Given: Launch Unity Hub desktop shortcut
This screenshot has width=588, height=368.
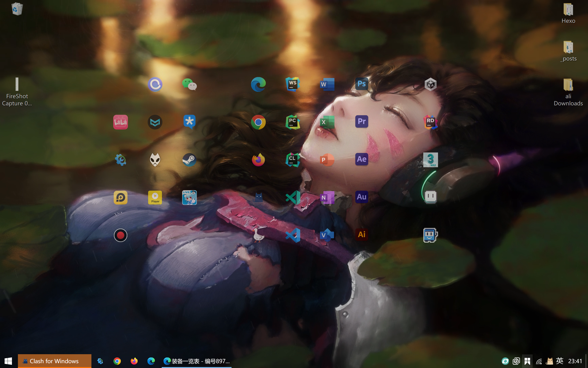Looking at the screenshot, I should pyautogui.click(x=431, y=84).
